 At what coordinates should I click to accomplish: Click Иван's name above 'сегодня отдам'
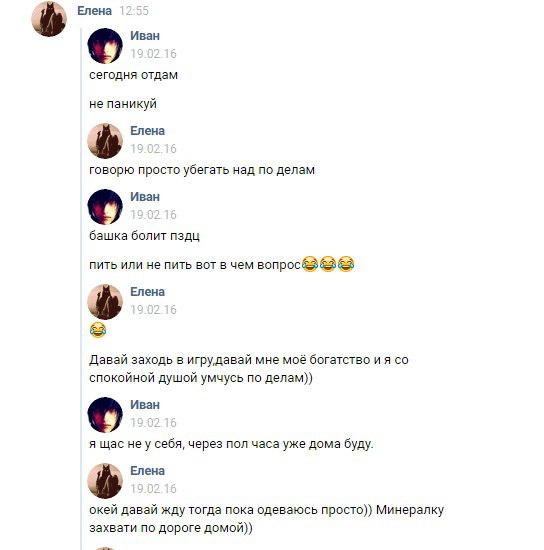pos(145,36)
